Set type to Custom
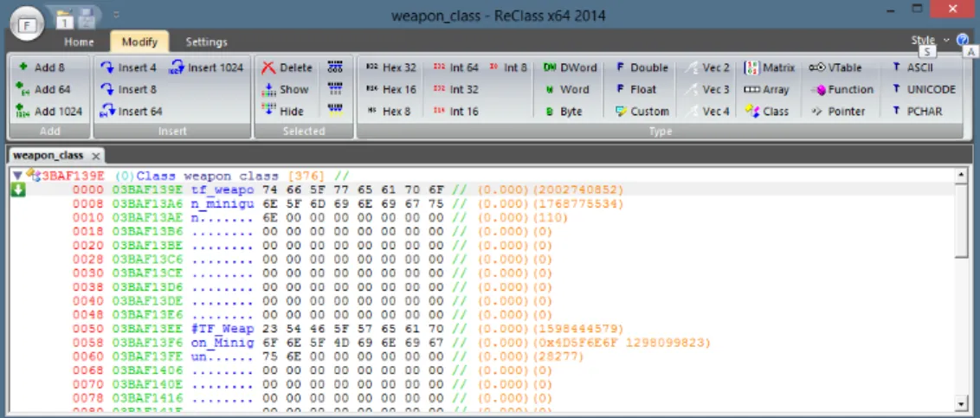Viewport: 980px width, 418px height. (642, 112)
